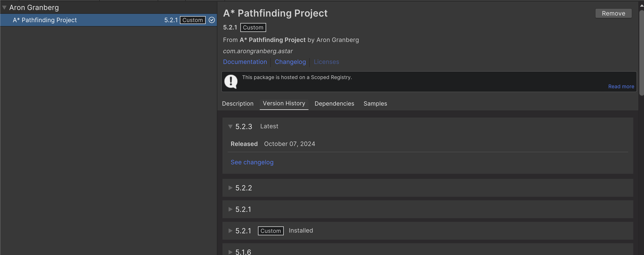Switch to the Description tab
This screenshot has width=644, height=255.
238,103
